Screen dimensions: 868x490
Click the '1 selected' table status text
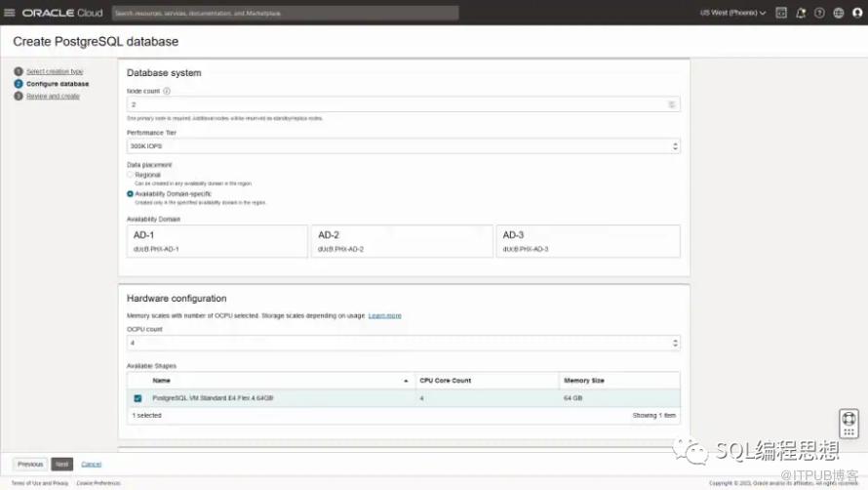146,415
